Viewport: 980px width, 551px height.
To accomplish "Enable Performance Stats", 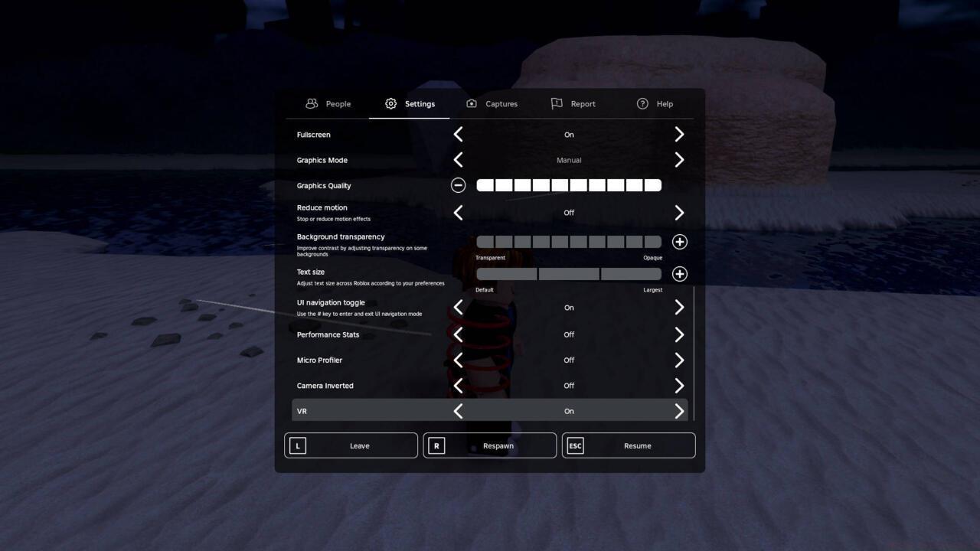I will 679,334.
